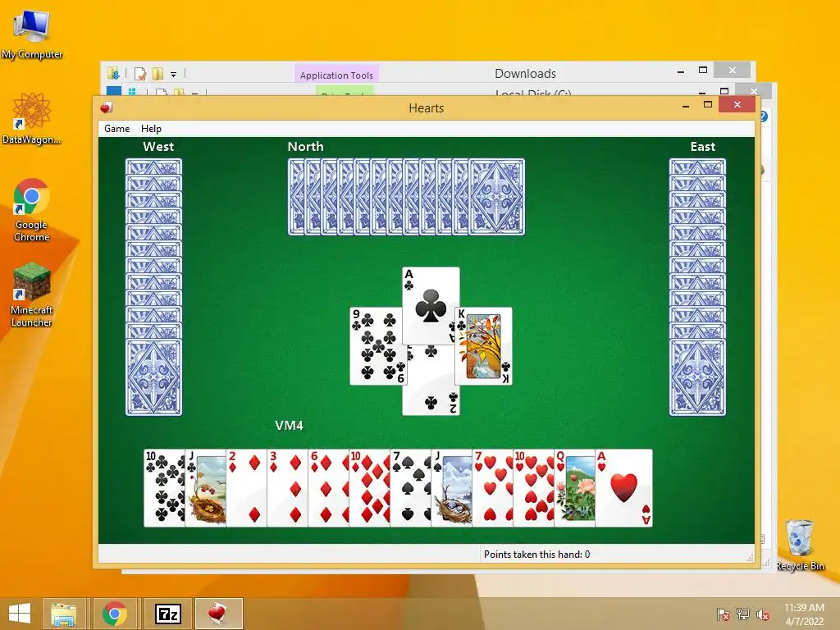Image resolution: width=840 pixels, height=630 pixels.
Task: Maximize the Downloads window
Action: pyautogui.click(x=703, y=71)
